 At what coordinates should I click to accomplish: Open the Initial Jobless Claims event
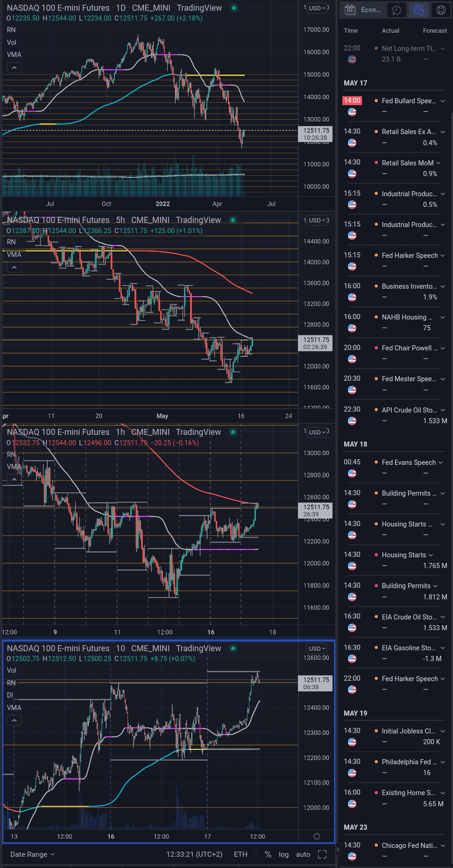click(394, 736)
